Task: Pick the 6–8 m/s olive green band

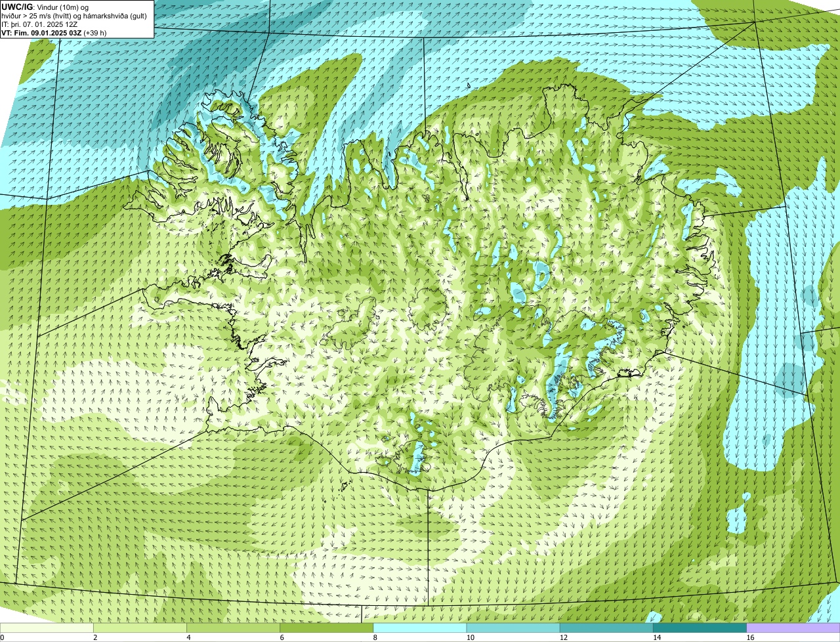Action: 327,628
